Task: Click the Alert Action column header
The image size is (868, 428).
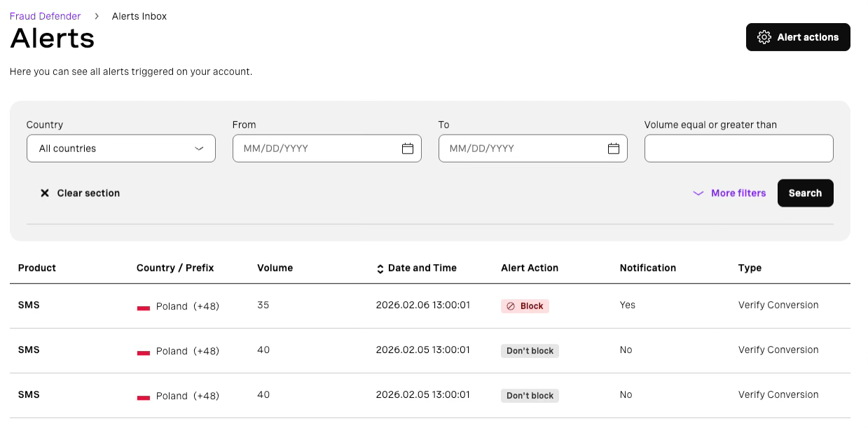Action: point(530,268)
